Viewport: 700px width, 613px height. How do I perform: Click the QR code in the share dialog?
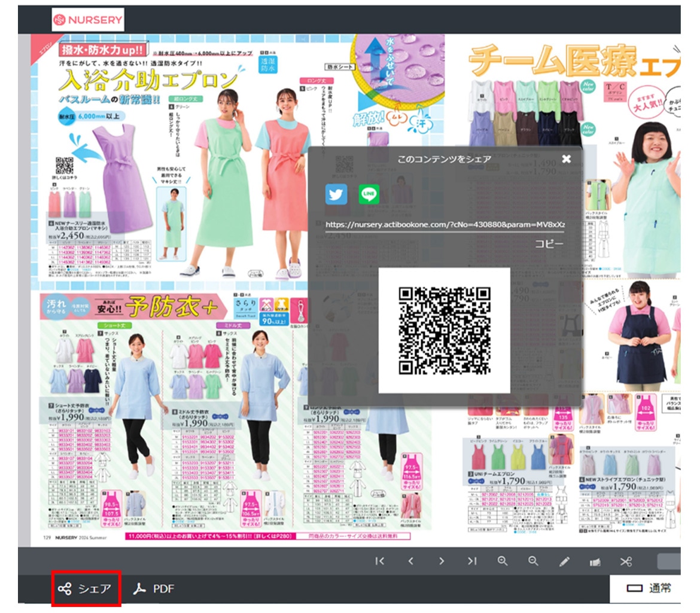(444, 331)
